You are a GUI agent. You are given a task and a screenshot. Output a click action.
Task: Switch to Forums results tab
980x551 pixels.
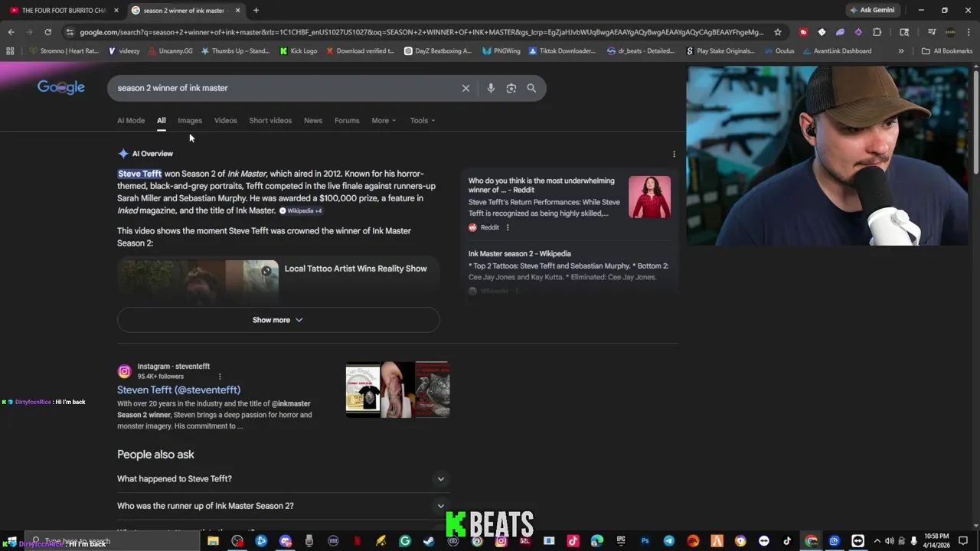(347, 120)
